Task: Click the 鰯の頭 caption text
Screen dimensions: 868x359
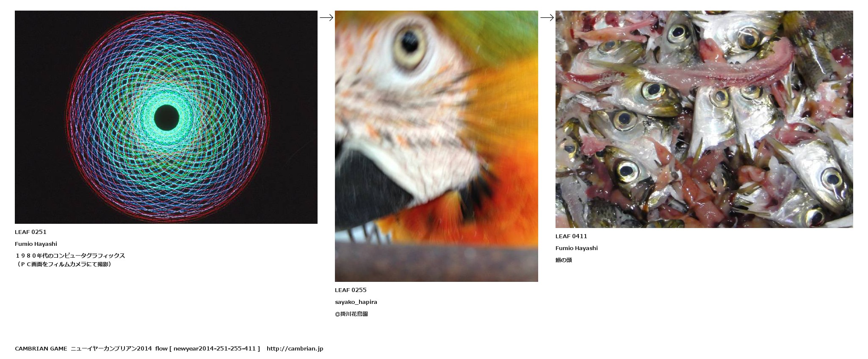Action: (564, 260)
